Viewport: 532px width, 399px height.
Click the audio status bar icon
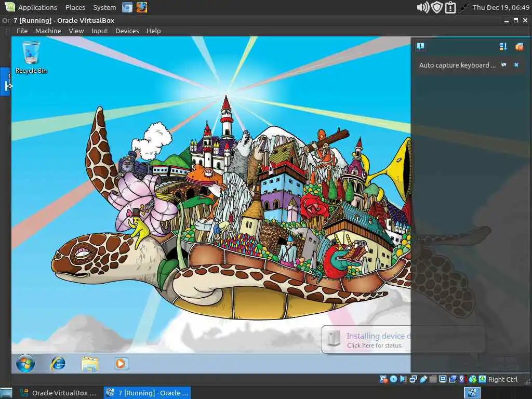click(403, 379)
